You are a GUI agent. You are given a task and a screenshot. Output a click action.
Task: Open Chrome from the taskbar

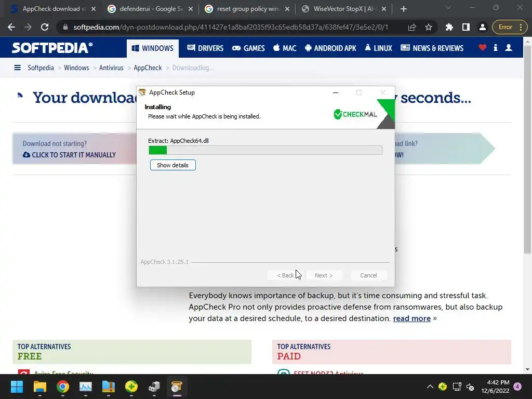click(63, 387)
